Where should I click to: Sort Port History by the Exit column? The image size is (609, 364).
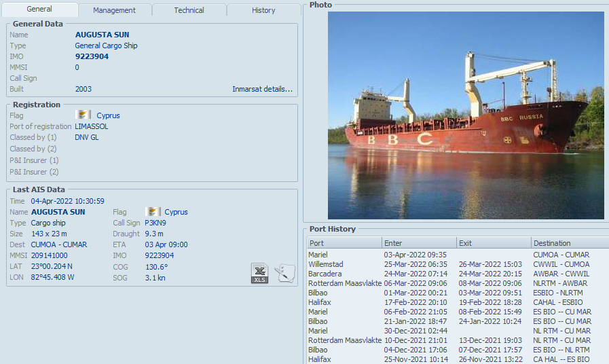(x=494, y=243)
